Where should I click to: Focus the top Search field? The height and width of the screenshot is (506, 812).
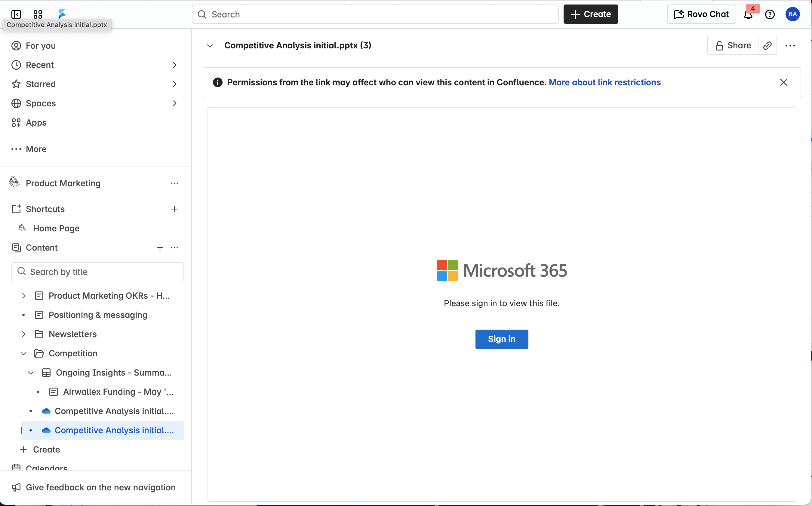[x=375, y=14]
